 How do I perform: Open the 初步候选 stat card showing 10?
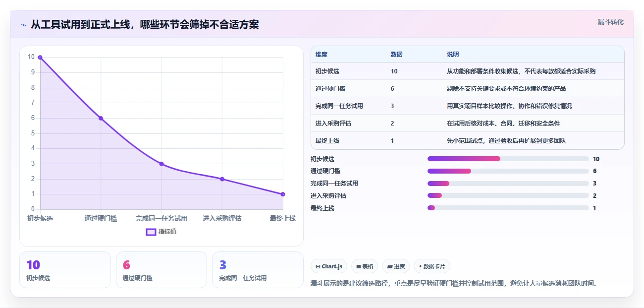click(x=65, y=270)
